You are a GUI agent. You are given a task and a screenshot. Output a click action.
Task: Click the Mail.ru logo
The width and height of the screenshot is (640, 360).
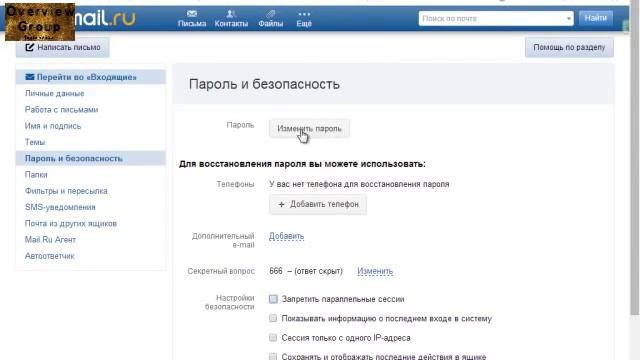[x=105, y=18]
